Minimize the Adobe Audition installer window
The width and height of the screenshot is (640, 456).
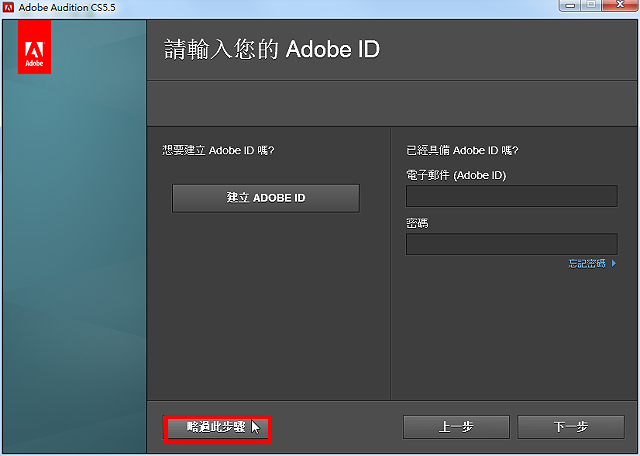(x=571, y=5)
